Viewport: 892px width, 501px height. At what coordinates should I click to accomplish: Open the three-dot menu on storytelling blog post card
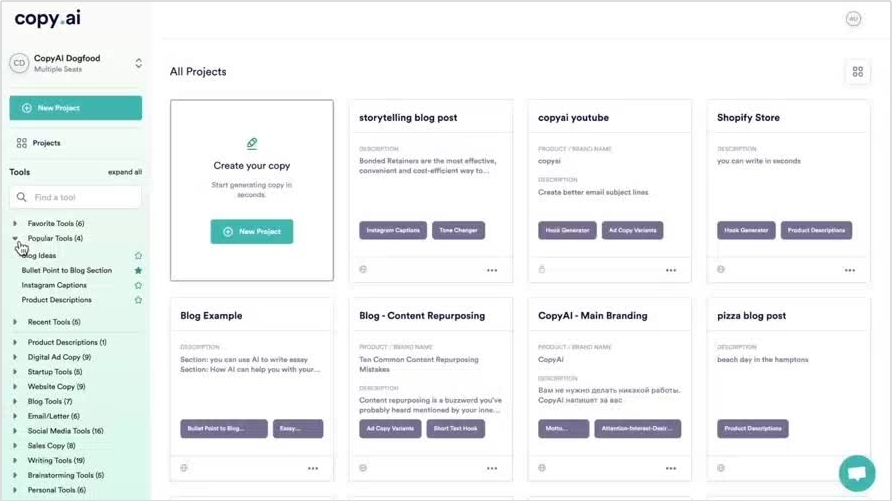[492, 270]
